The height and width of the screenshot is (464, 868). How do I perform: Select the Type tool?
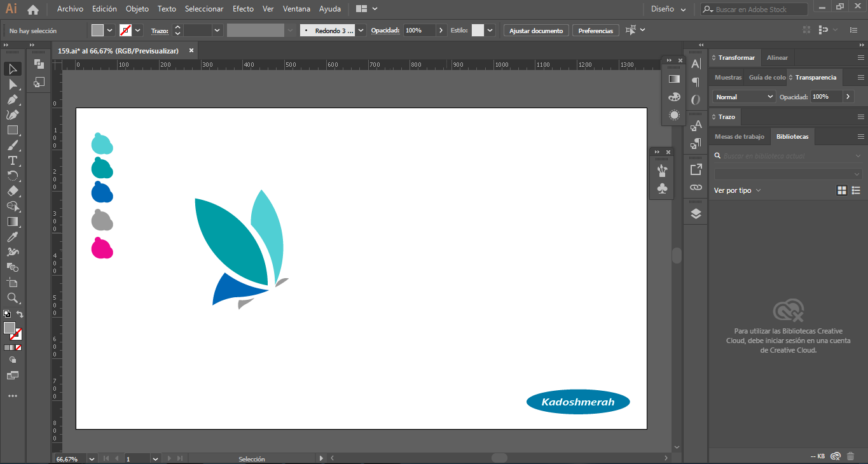pos(13,160)
